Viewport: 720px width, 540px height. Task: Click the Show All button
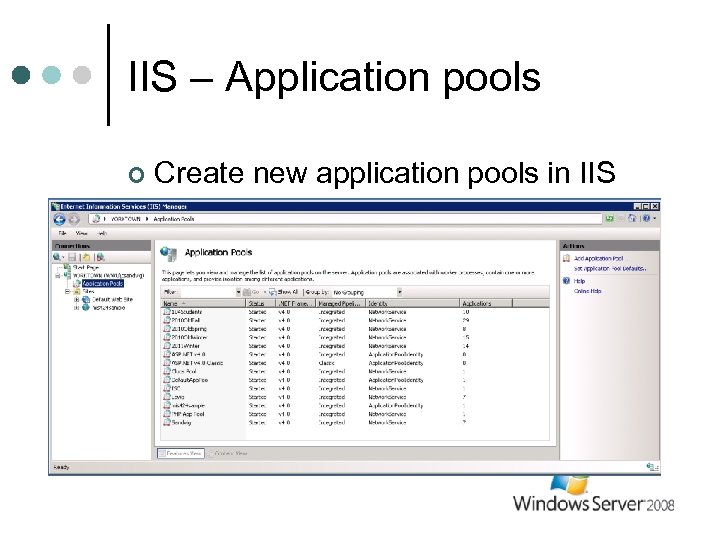point(283,292)
